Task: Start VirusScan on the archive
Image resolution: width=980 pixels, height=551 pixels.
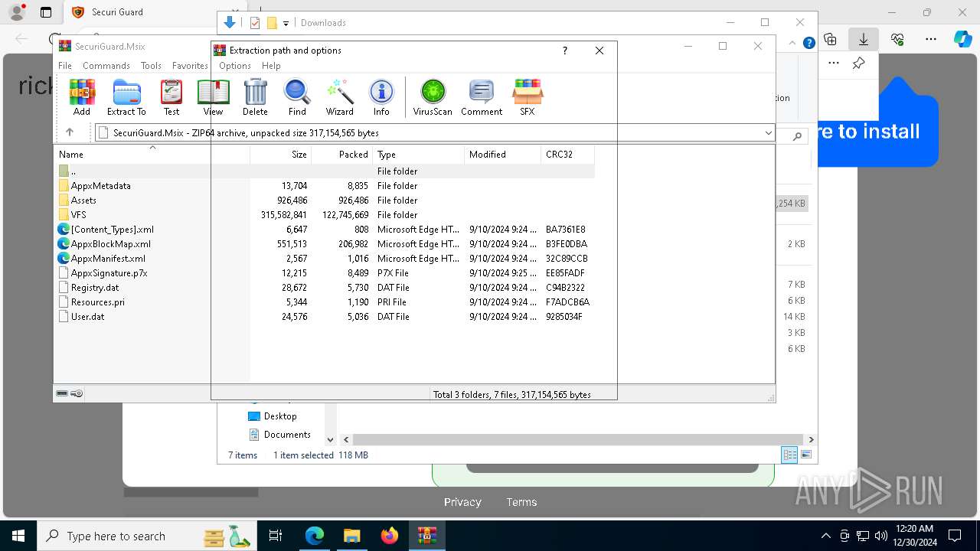Action: 433,97
